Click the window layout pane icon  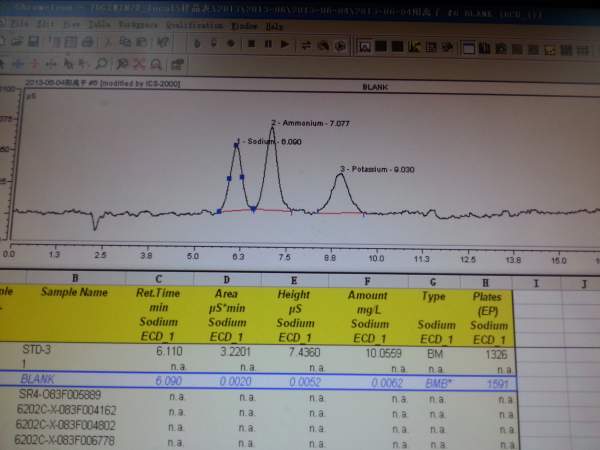[468, 48]
